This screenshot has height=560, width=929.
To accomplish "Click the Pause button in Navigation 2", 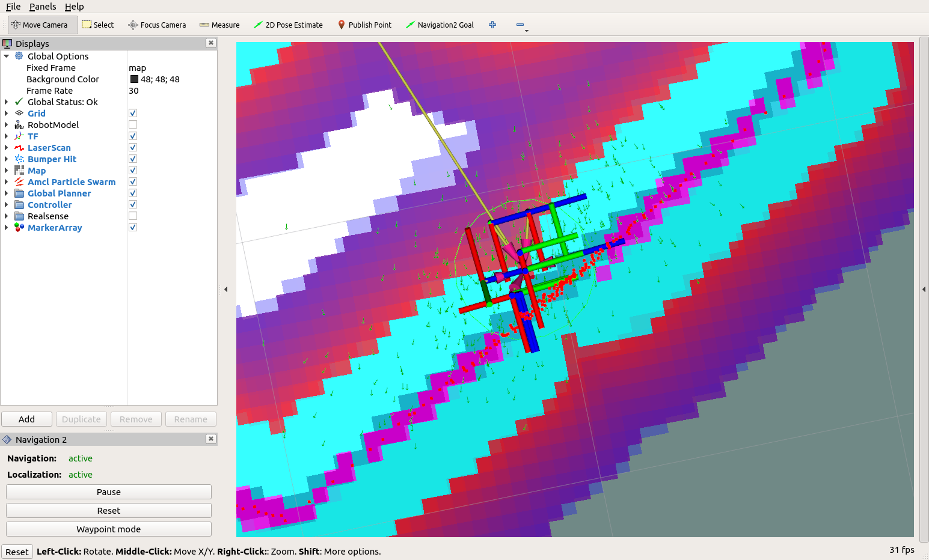I will pos(108,492).
